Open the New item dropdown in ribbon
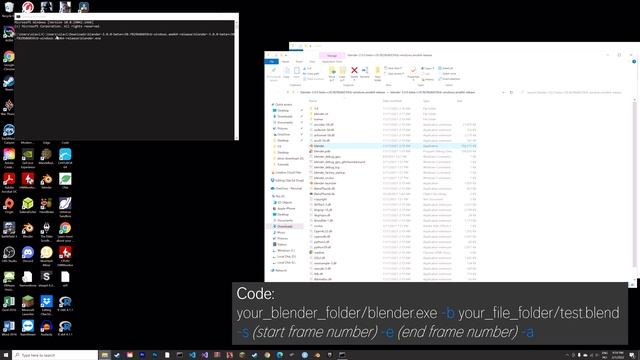This screenshot has width=640, height=360. pyautogui.click(x=393, y=68)
